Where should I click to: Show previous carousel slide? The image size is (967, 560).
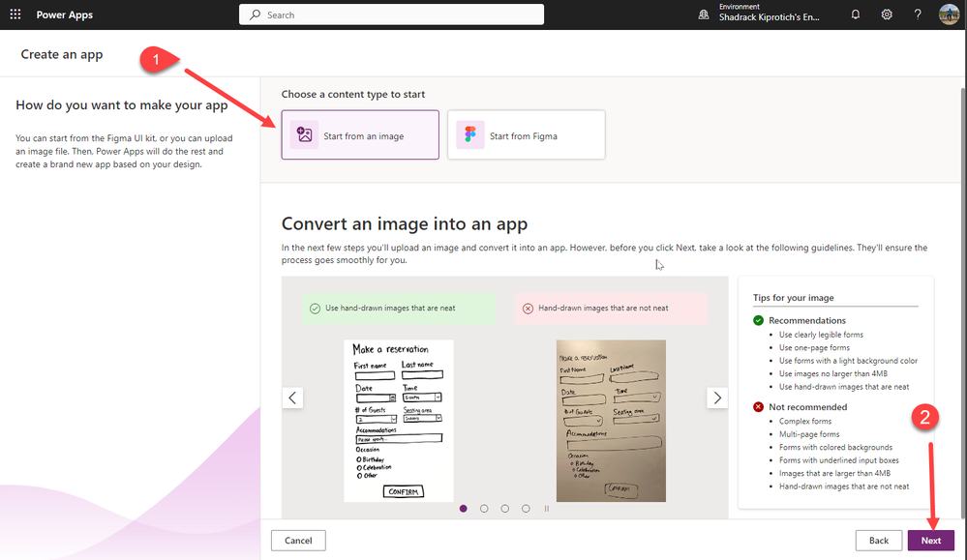coord(292,398)
